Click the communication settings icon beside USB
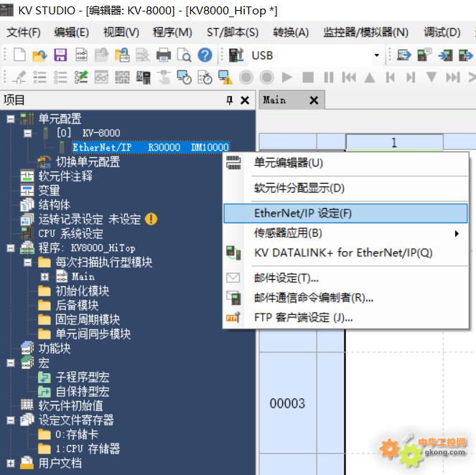 coord(236,55)
